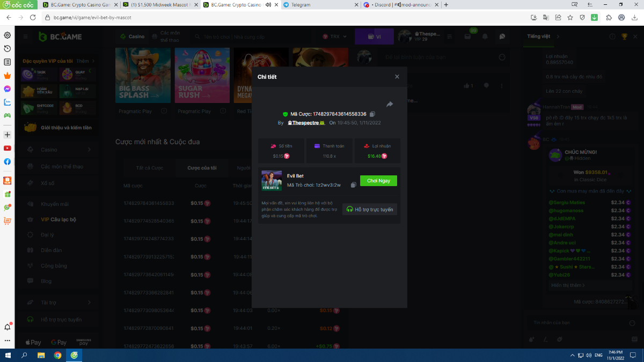Image resolution: width=644 pixels, height=362 pixels.
Task: Copy the Evil Bet game code
Action: pyautogui.click(x=353, y=185)
